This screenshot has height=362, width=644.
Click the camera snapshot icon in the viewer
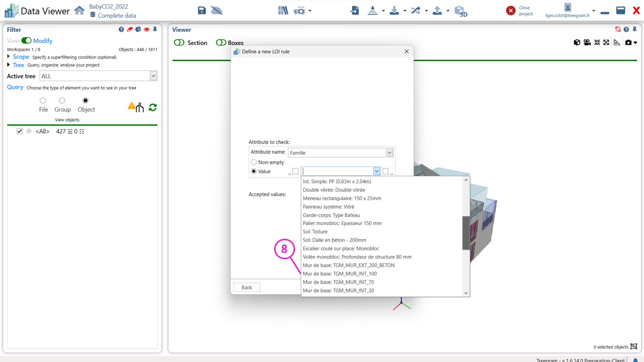click(x=628, y=43)
